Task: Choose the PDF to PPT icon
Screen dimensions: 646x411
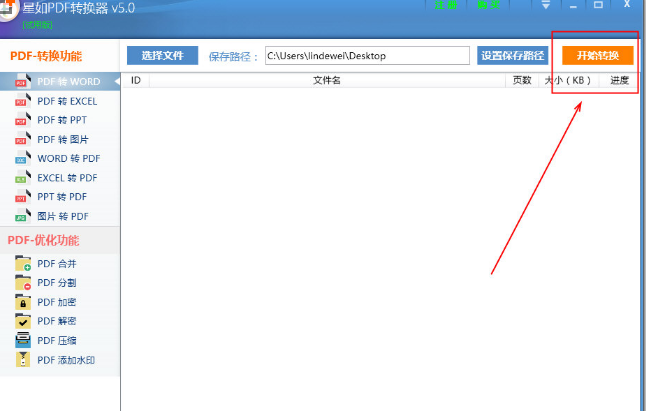Action: coord(23,120)
